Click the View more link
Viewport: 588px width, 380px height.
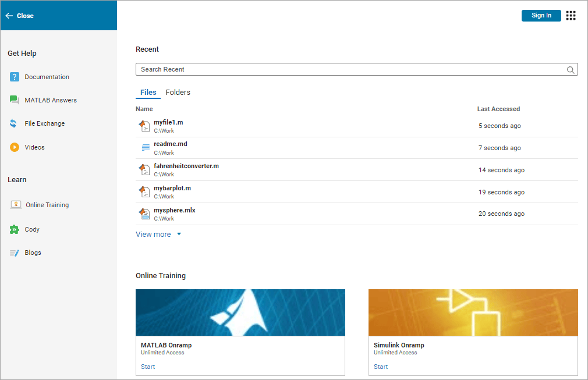click(153, 234)
